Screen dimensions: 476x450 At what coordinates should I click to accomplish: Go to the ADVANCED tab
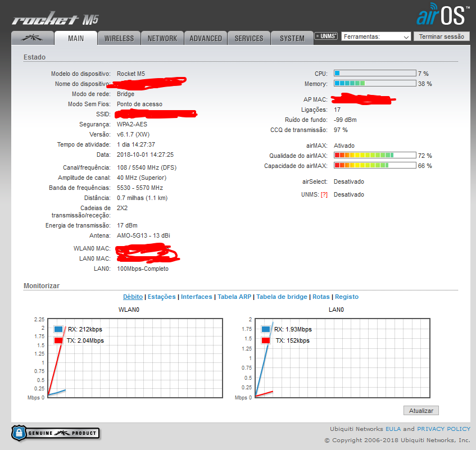206,38
